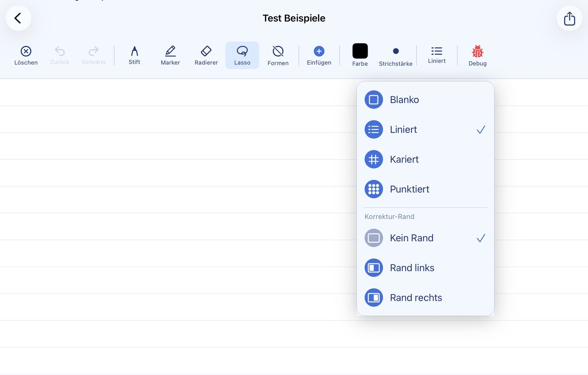This screenshot has width=588, height=375.
Task: Select the Lasso tool
Action: click(242, 55)
